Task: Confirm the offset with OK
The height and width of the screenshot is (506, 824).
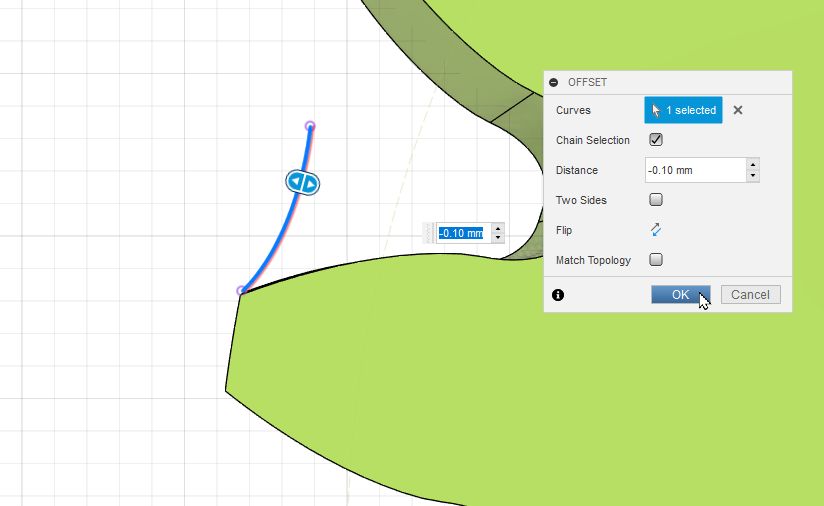Action: click(680, 294)
